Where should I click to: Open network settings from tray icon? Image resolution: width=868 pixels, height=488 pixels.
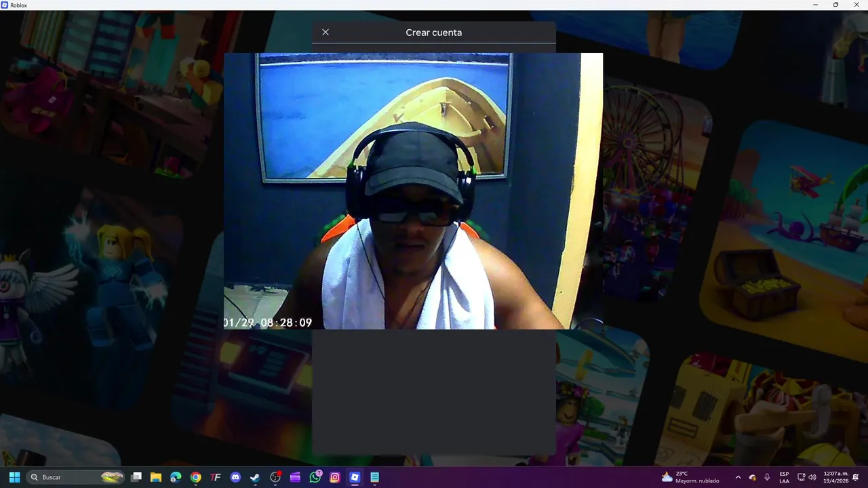pyautogui.click(x=801, y=477)
